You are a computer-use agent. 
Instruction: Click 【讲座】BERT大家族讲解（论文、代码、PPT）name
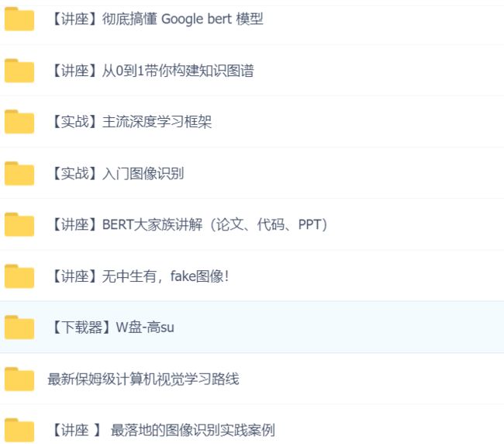pos(188,224)
